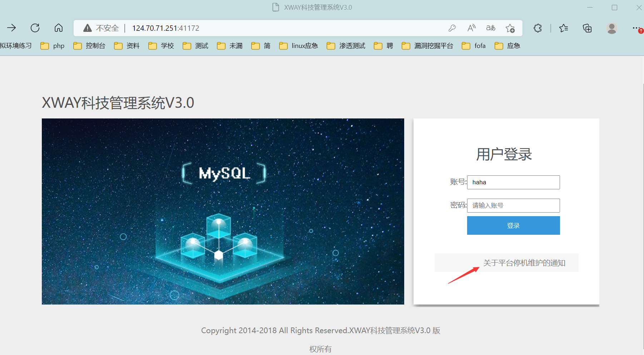The image size is (644, 355).
Task: Open the 关于平台停机维护的通知 notice link
Action: click(x=524, y=263)
